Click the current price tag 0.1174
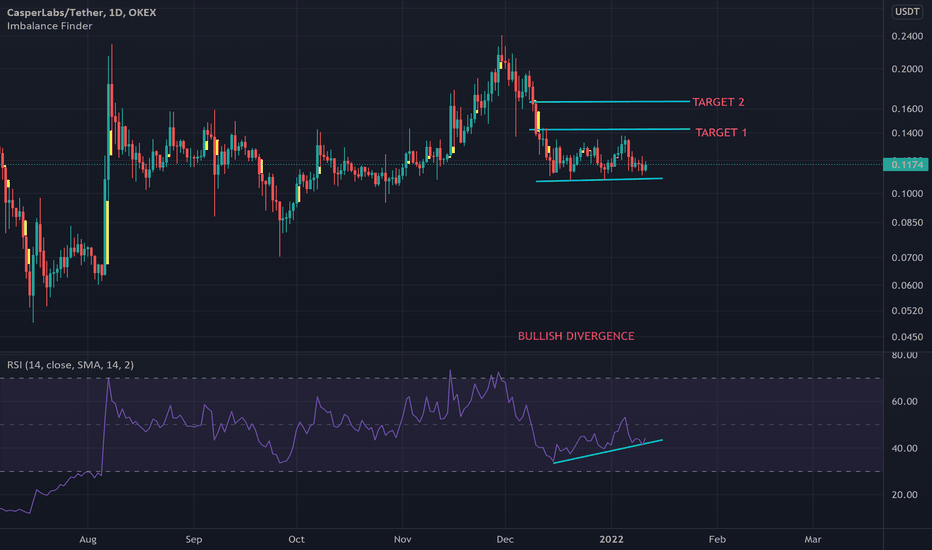932x550 pixels. click(906, 165)
